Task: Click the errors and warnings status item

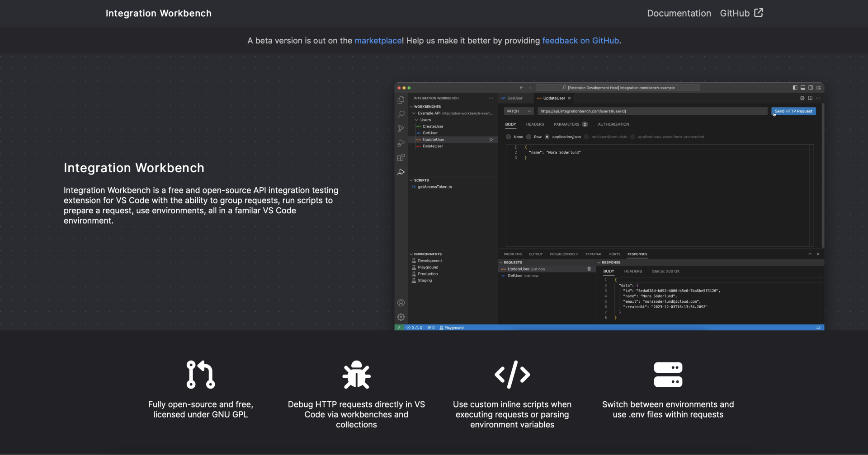Action: tap(415, 328)
